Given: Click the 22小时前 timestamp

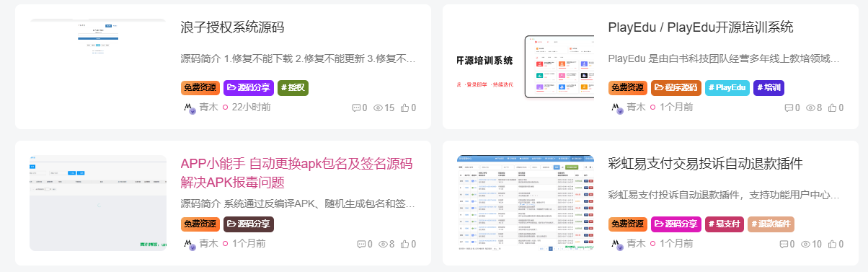Looking at the screenshot, I should click(x=252, y=107).
